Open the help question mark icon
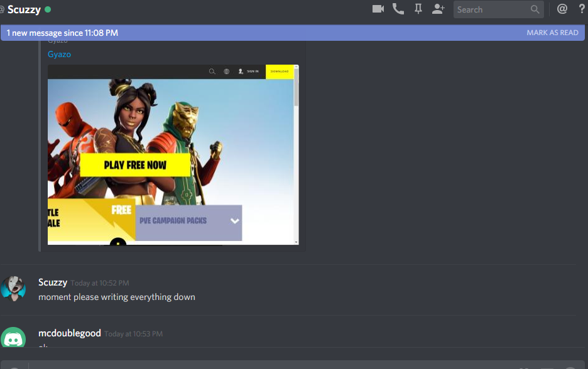This screenshot has width=588, height=369. pyautogui.click(x=582, y=9)
